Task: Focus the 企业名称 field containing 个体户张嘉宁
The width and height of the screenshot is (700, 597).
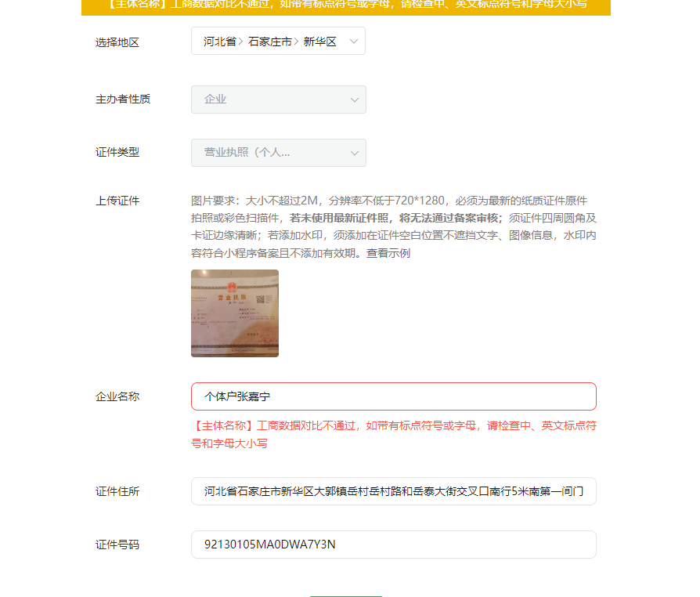Action: pyautogui.click(x=394, y=396)
